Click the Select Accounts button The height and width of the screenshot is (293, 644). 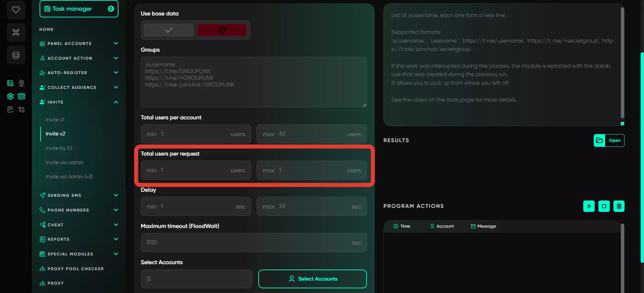(x=313, y=279)
